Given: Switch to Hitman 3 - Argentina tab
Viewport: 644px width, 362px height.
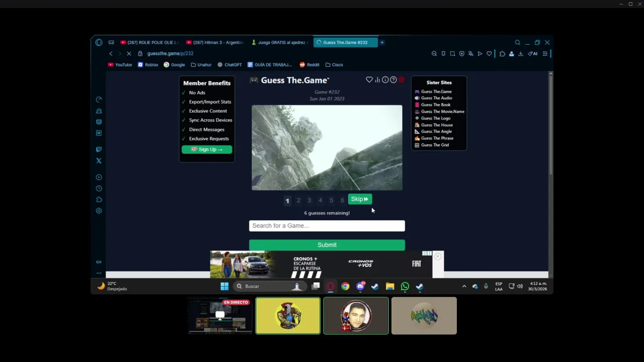Looking at the screenshot, I should (215, 43).
